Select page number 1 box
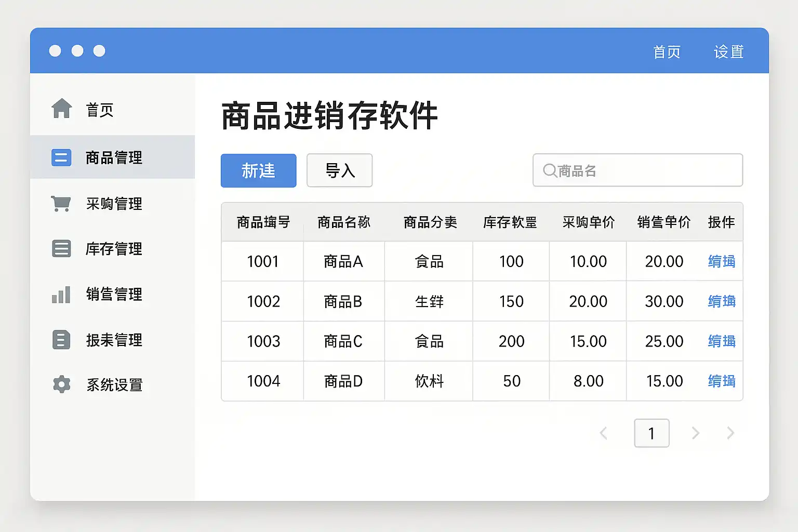The height and width of the screenshot is (532, 798). point(651,433)
